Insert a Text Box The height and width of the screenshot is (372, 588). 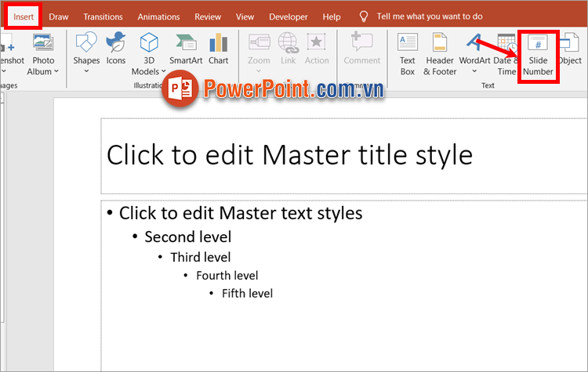point(407,55)
